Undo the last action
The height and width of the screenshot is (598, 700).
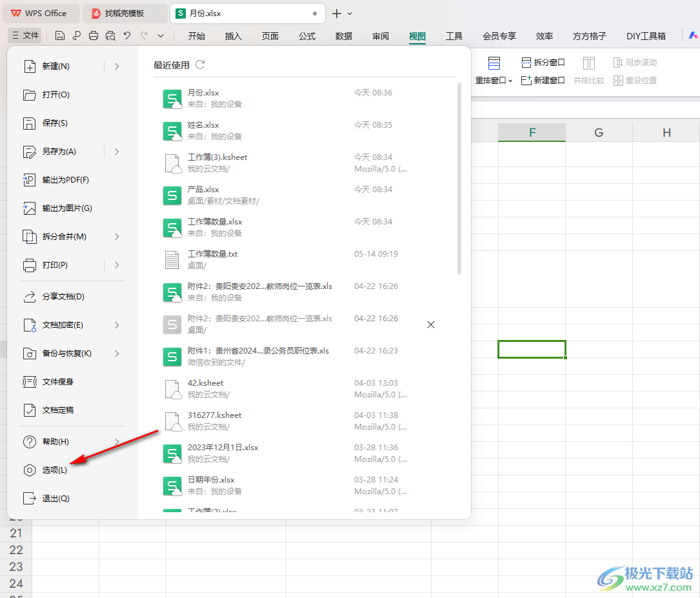pos(127,35)
